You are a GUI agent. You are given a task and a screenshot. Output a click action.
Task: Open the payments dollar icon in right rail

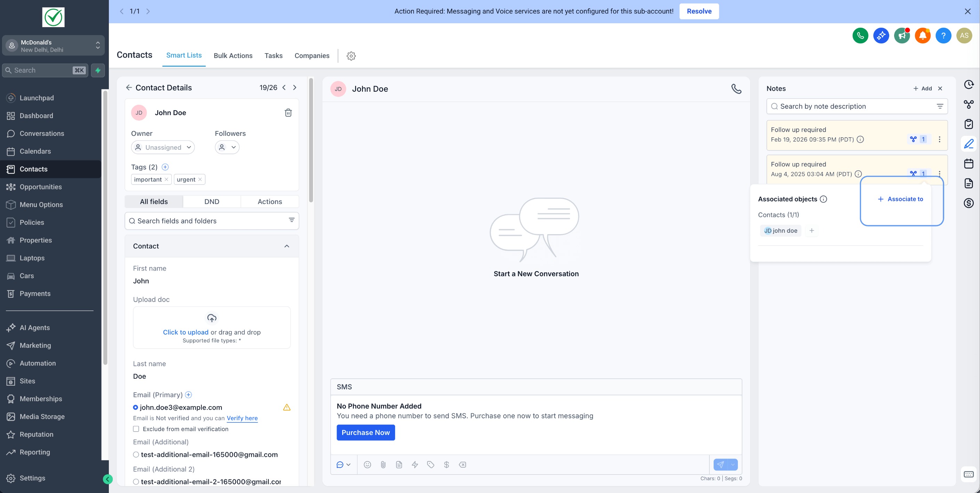click(x=969, y=203)
